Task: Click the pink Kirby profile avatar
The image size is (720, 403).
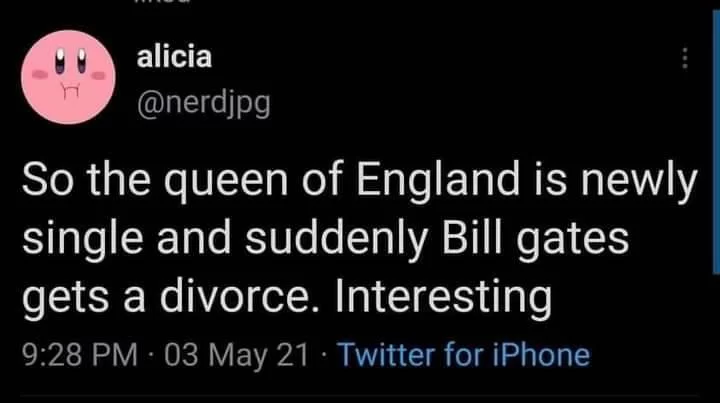Action: click(x=68, y=77)
